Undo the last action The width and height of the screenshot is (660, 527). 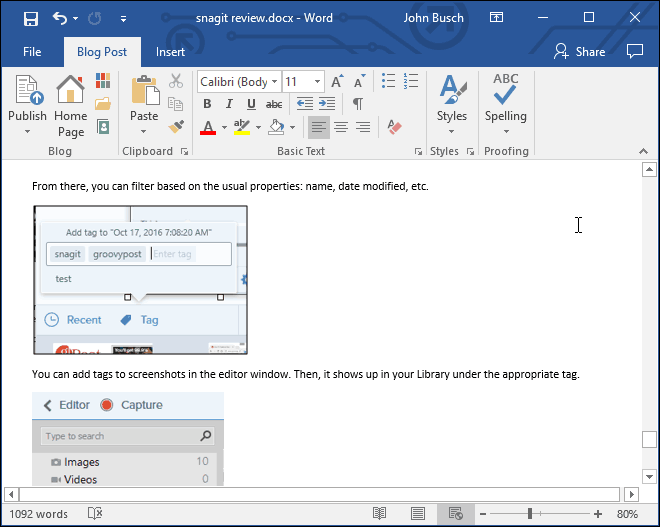coord(60,18)
